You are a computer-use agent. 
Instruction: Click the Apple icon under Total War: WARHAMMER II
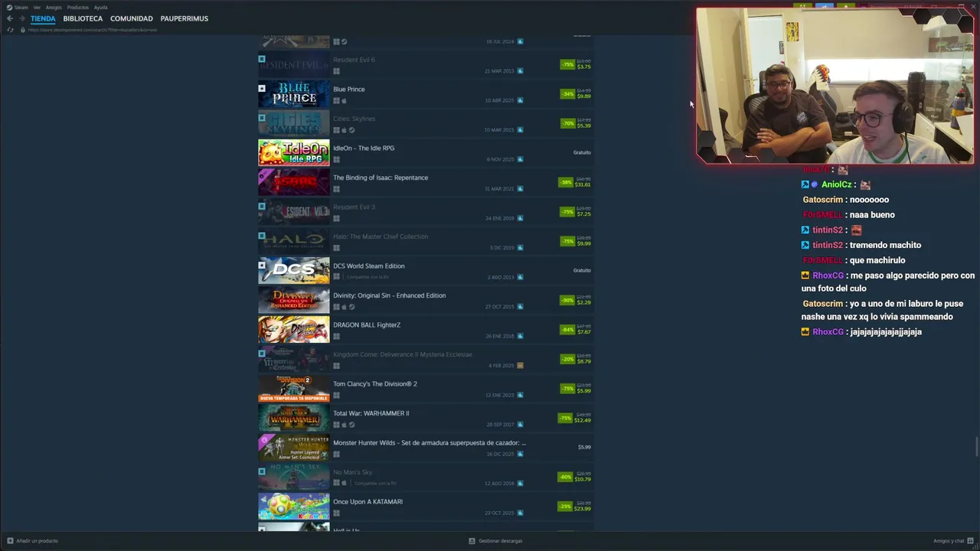(344, 425)
